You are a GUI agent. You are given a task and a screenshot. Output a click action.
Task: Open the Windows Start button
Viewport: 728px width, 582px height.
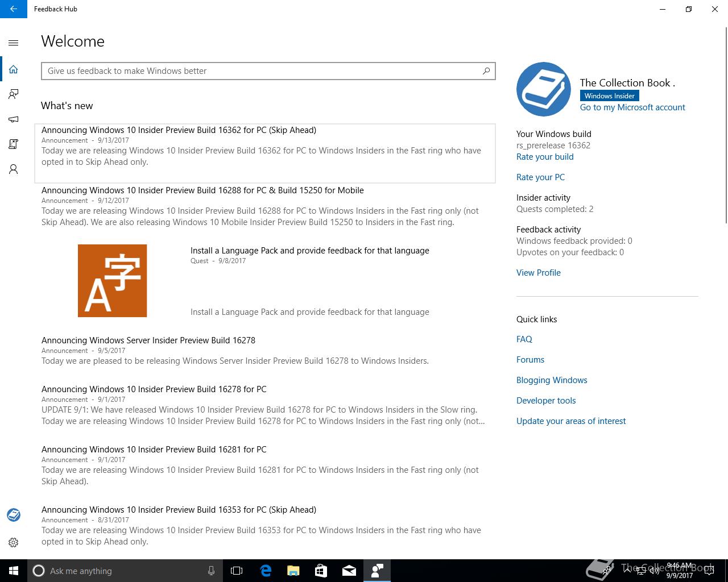(14, 571)
